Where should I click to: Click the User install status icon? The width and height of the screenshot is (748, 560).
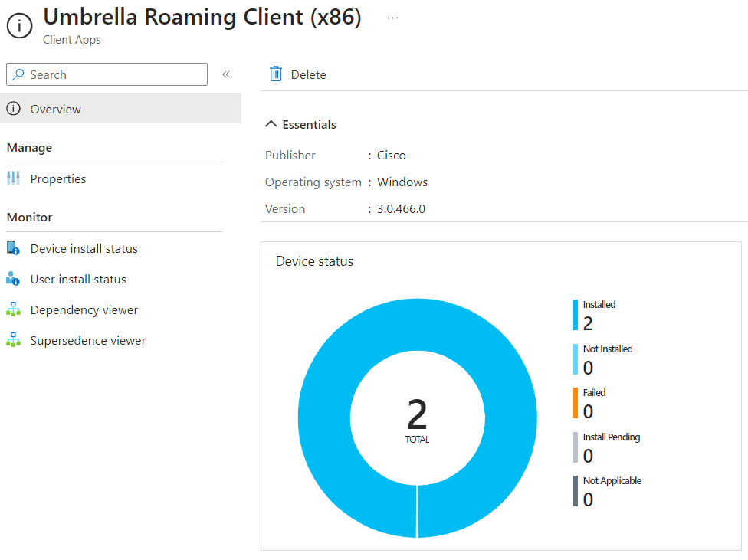[x=13, y=279]
